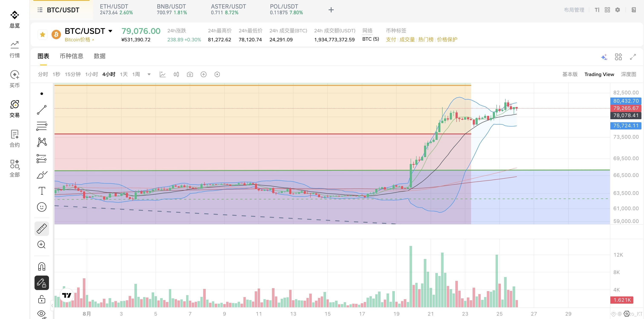Open the 交易 trade sidebar icon
Screen dimensions: 644x319
14,109
